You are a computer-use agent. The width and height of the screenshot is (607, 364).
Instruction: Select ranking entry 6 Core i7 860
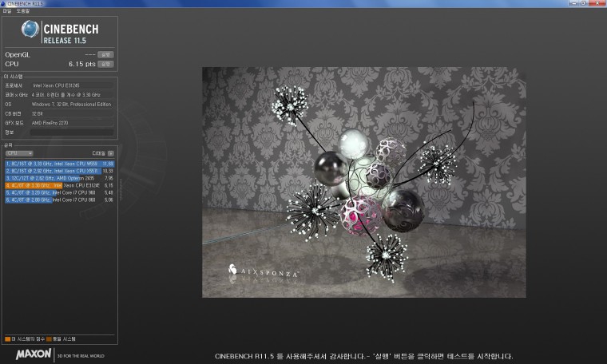[59, 200]
